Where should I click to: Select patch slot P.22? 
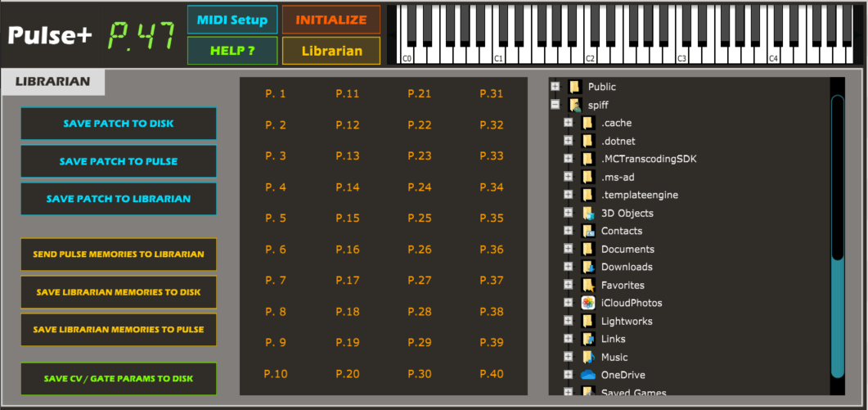[420, 124]
